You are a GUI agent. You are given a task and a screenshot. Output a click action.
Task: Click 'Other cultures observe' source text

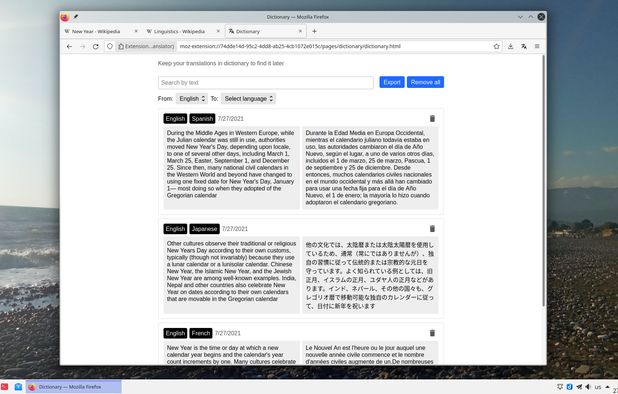pos(231,275)
